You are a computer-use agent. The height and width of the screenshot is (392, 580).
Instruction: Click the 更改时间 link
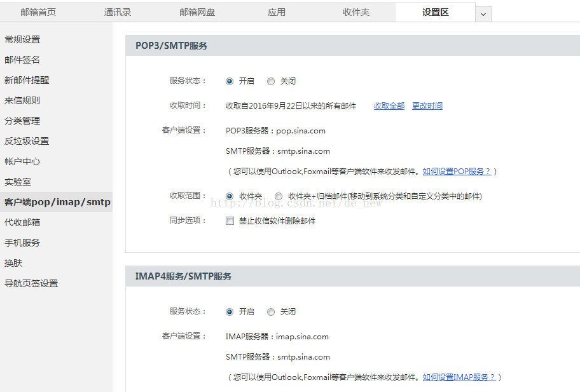click(x=427, y=106)
